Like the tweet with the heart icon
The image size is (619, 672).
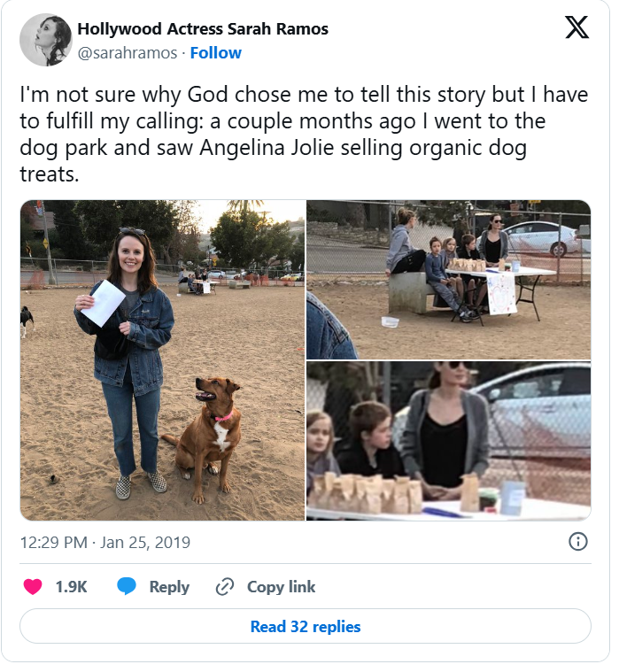pyautogui.click(x=33, y=586)
